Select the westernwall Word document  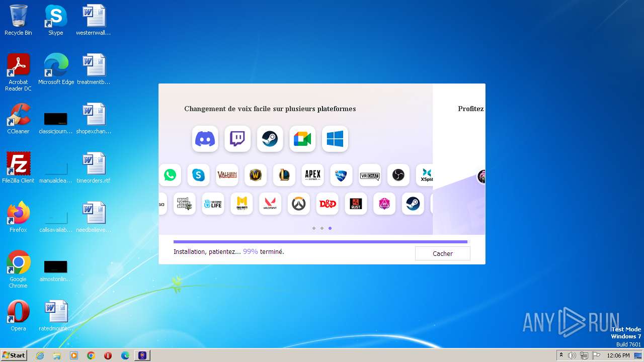click(x=93, y=20)
